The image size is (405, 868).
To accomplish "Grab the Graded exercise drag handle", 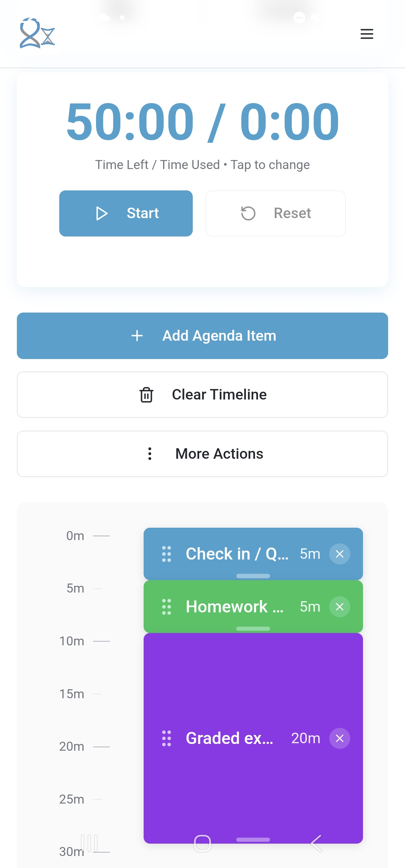I will pos(166,738).
